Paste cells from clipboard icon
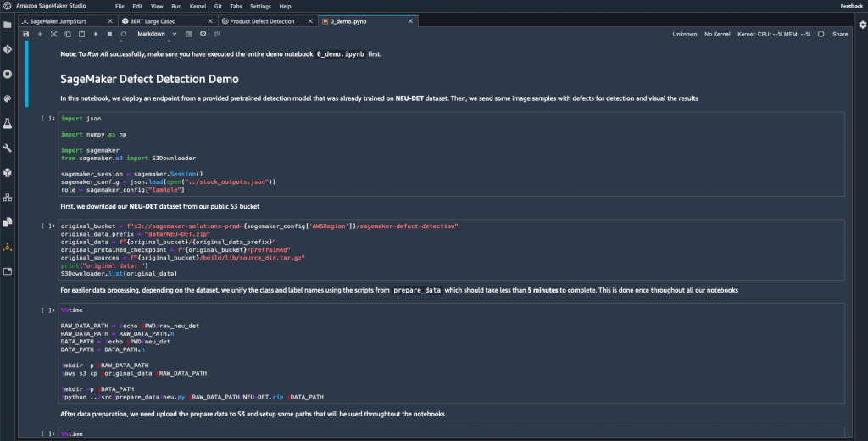Viewport: 868px width, 441px height. point(81,34)
